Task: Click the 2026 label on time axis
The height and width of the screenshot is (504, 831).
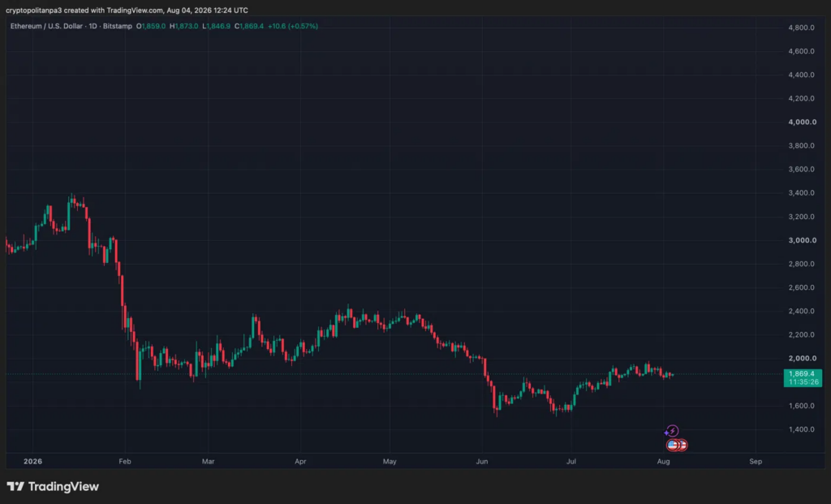Action: [x=32, y=462]
